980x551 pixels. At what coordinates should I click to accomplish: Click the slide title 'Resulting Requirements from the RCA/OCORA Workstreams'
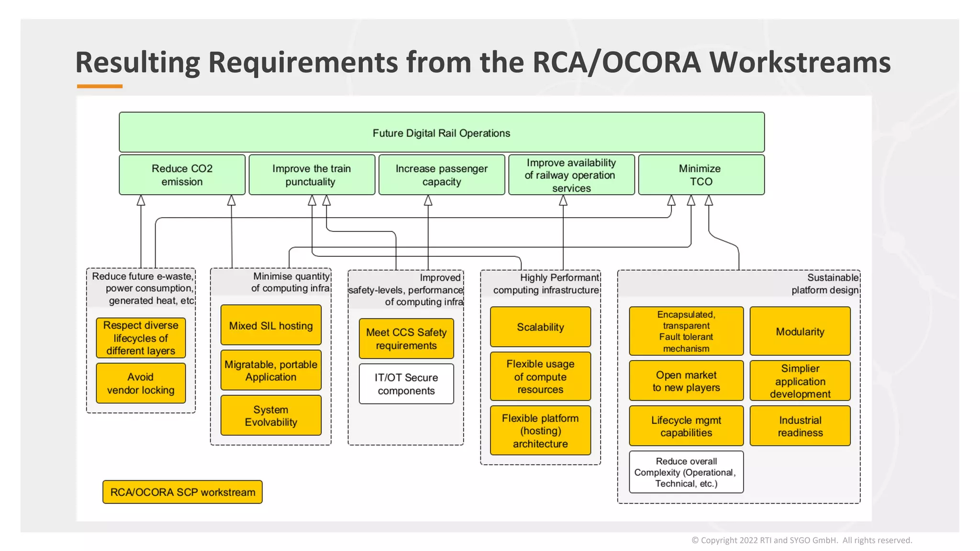pyautogui.click(x=483, y=62)
